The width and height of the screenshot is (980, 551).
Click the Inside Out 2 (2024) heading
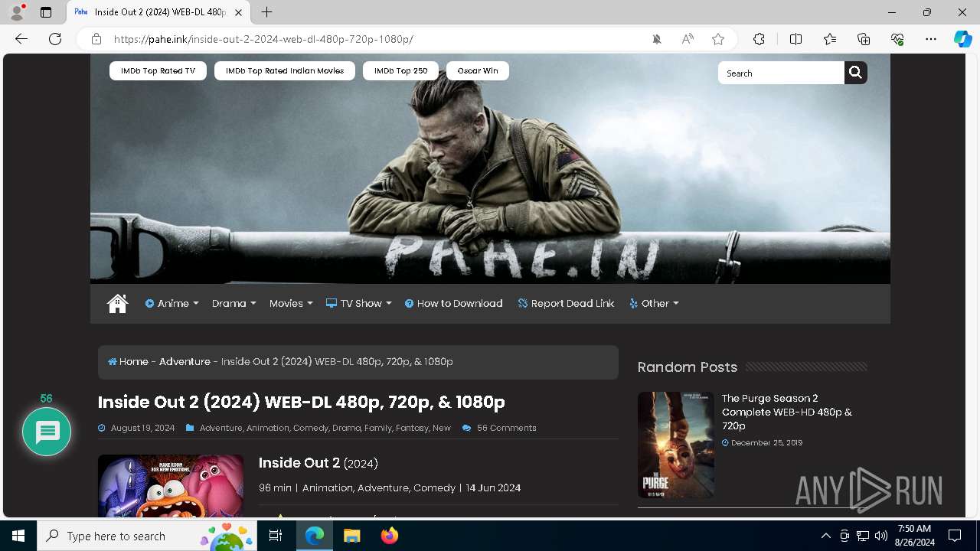click(x=318, y=463)
